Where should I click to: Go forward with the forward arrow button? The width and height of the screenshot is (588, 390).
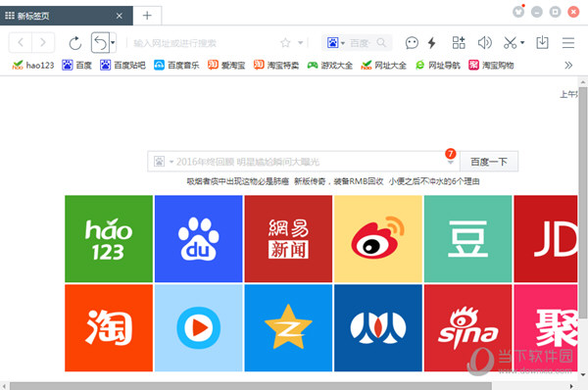coord(43,42)
